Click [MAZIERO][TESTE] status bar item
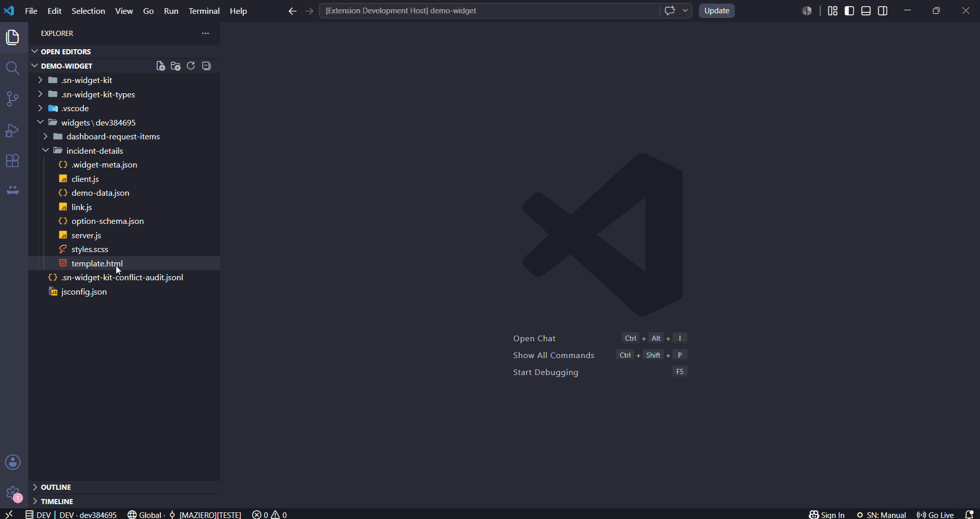 205,514
